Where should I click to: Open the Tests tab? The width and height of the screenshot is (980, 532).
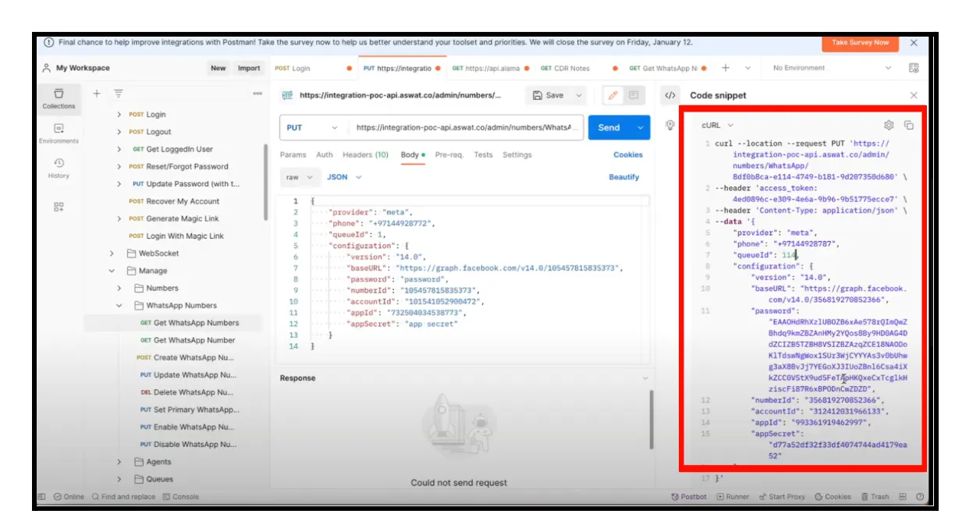pos(484,154)
